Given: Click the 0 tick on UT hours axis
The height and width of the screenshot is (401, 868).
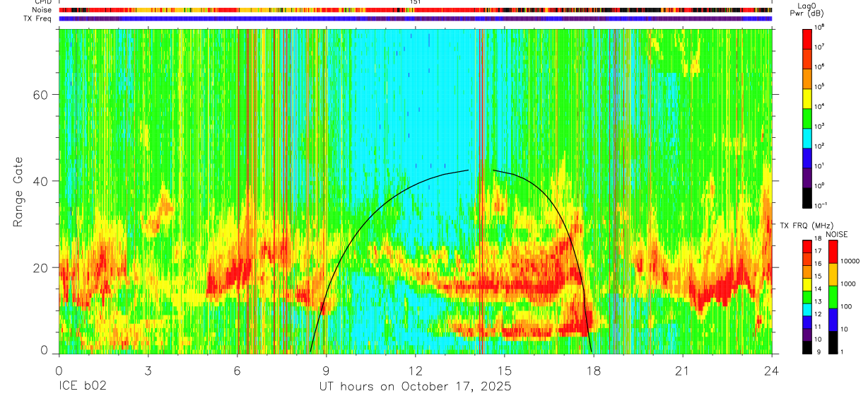Looking at the screenshot, I should 59,370.
